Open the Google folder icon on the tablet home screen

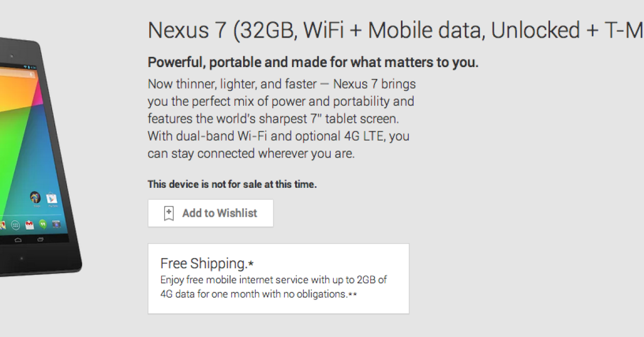pos(35,197)
